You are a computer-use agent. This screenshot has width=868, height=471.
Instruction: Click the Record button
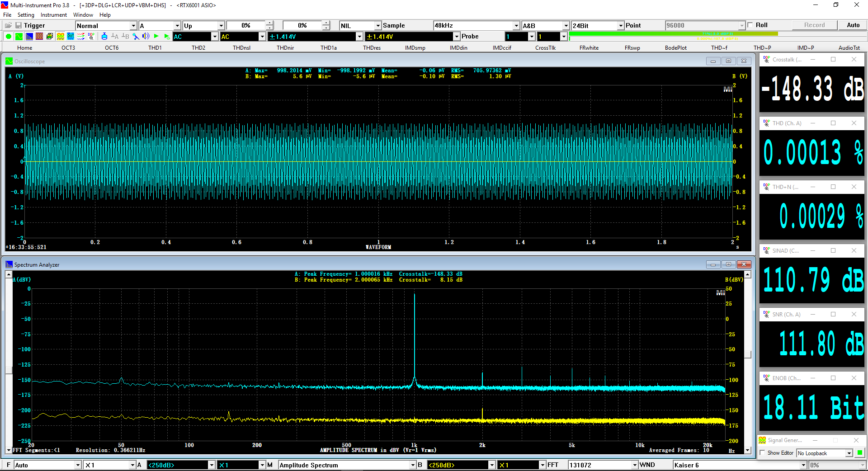(815, 25)
